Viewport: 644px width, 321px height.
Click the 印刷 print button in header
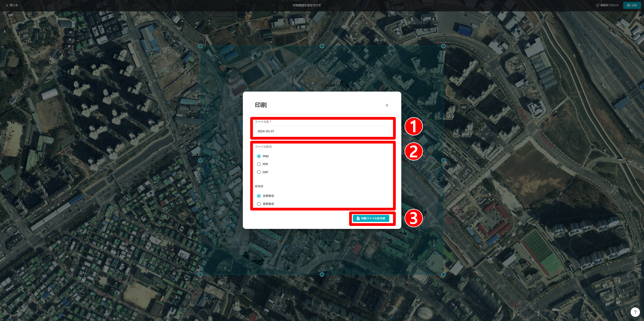point(632,5)
